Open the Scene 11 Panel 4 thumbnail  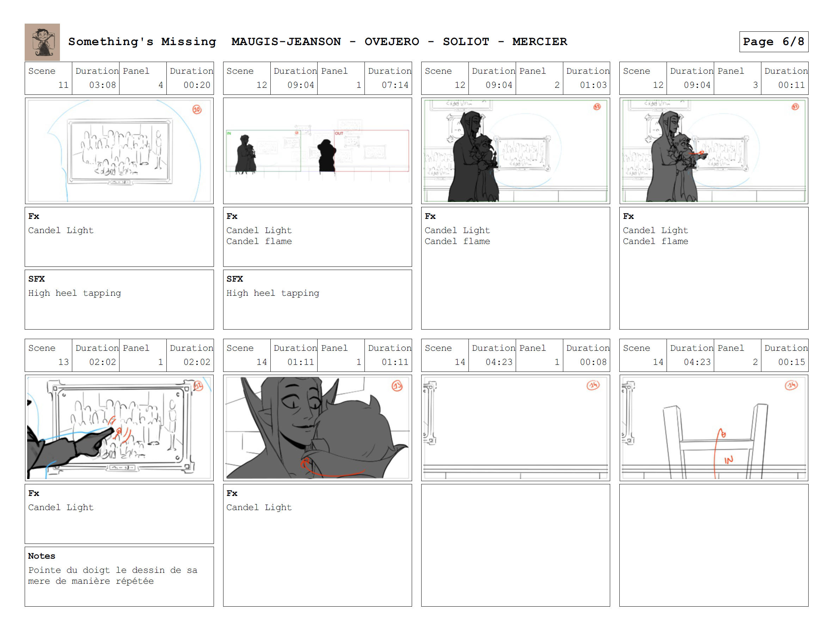pos(119,151)
